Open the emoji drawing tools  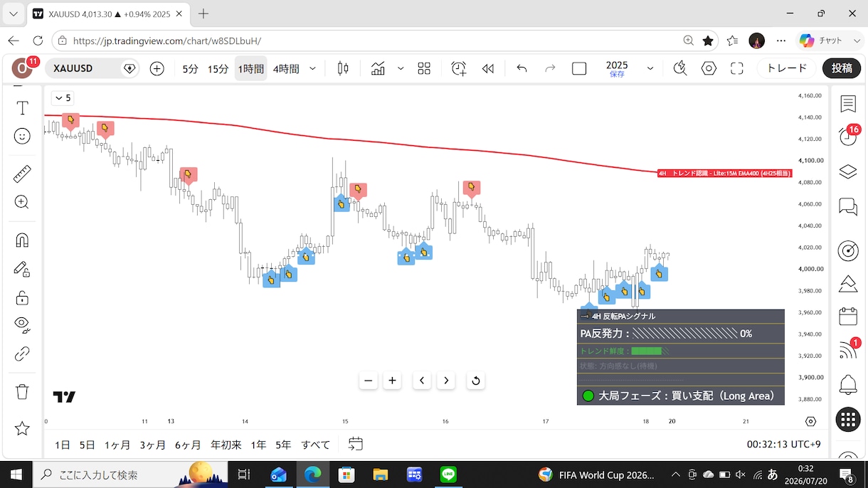click(22, 137)
